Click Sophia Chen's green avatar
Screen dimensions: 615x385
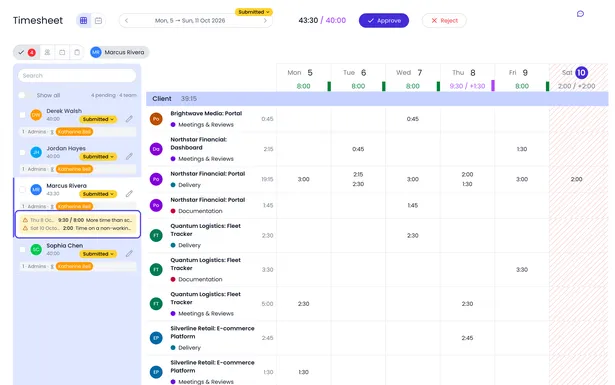(x=36, y=249)
